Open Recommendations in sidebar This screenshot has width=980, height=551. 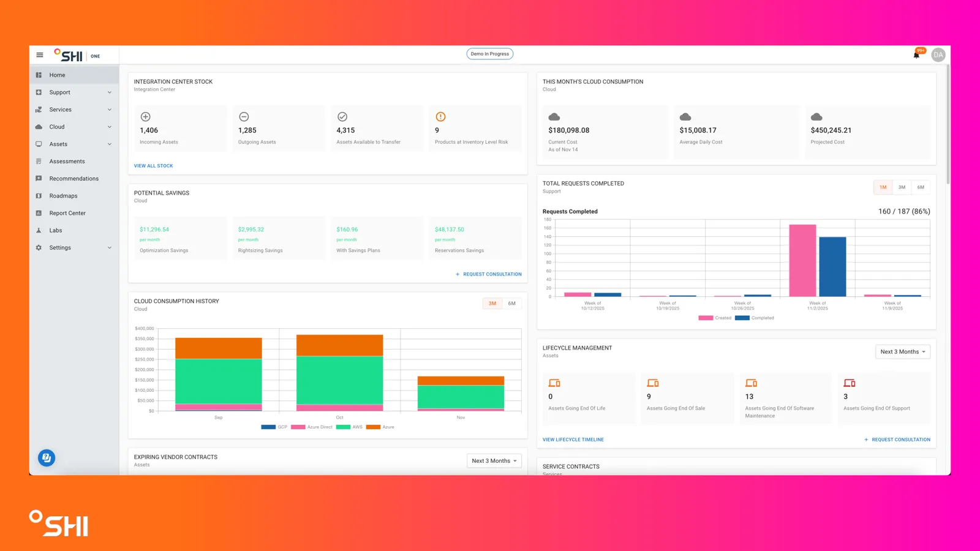click(74, 178)
